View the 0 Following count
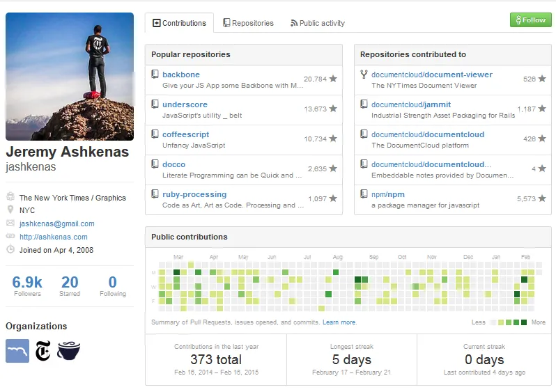This screenshot has height=392, width=556. (113, 285)
